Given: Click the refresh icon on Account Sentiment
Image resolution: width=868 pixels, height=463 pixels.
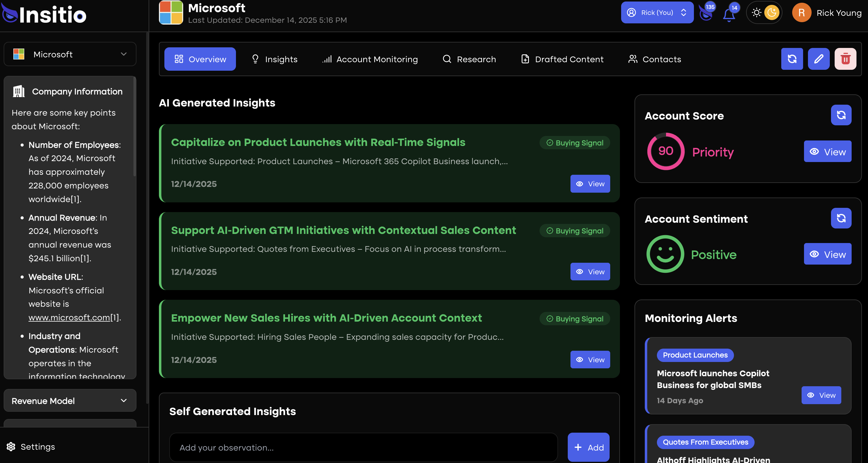Looking at the screenshot, I should pos(841,218).
